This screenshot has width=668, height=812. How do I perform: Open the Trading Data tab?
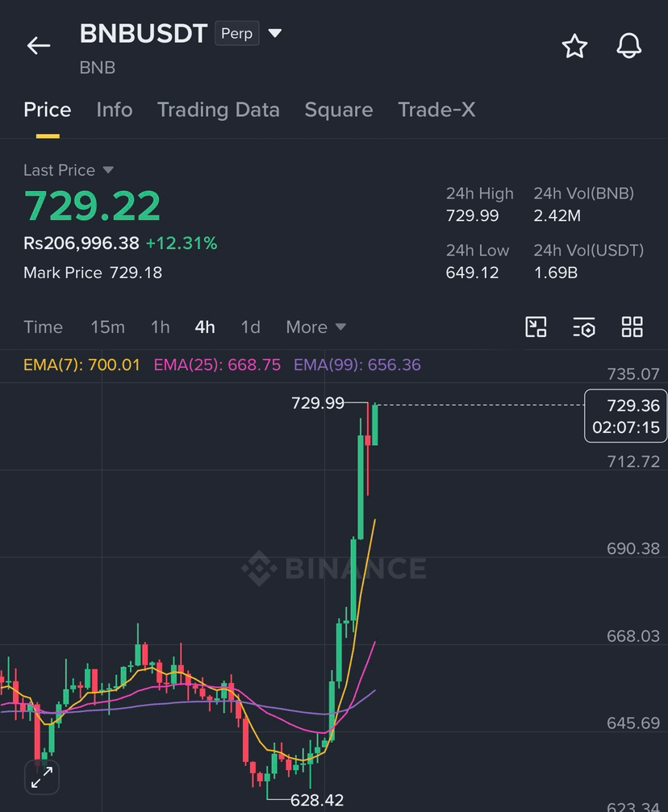pos(218,110)
